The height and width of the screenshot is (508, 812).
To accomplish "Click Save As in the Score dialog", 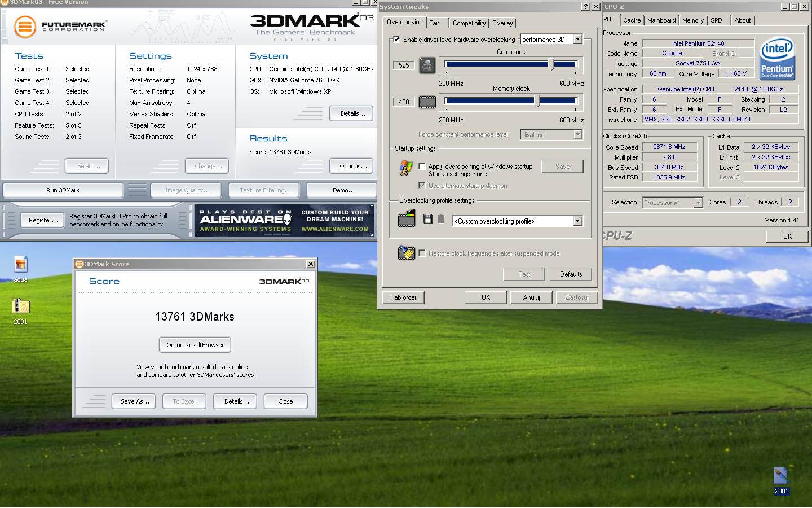I will 134,401.
